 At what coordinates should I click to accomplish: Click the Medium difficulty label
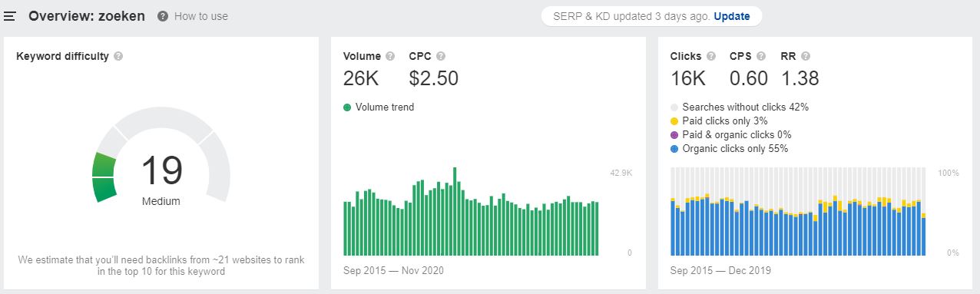coord(161,201)
